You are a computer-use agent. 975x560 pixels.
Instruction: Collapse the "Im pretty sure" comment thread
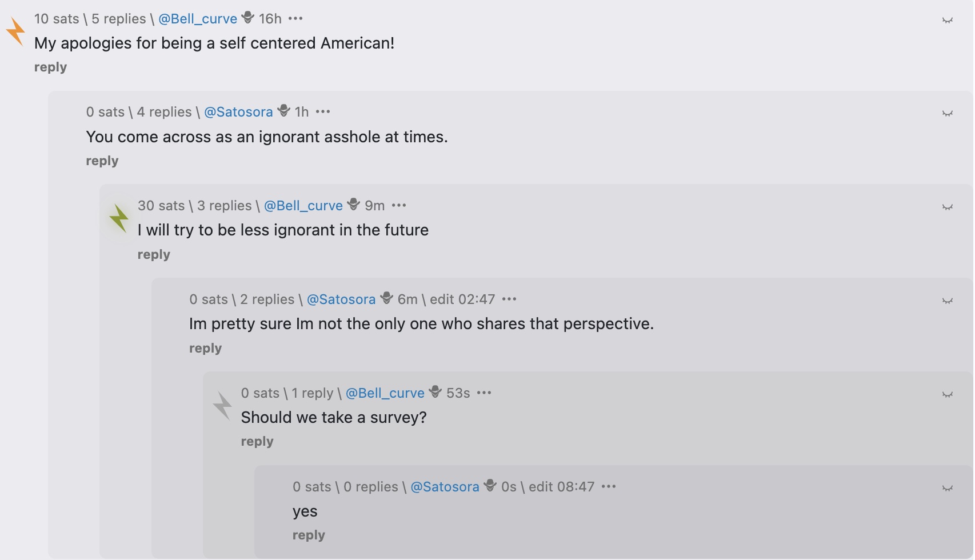947,301
